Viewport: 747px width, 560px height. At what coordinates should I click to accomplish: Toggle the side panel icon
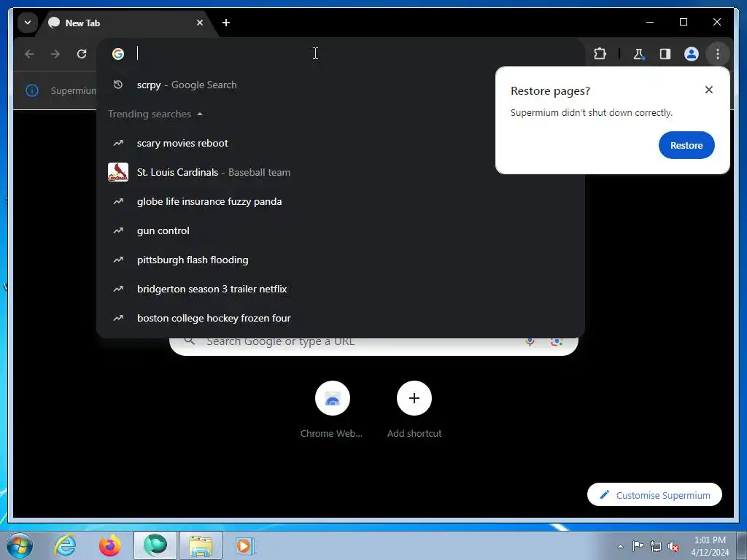pos(665,54)
